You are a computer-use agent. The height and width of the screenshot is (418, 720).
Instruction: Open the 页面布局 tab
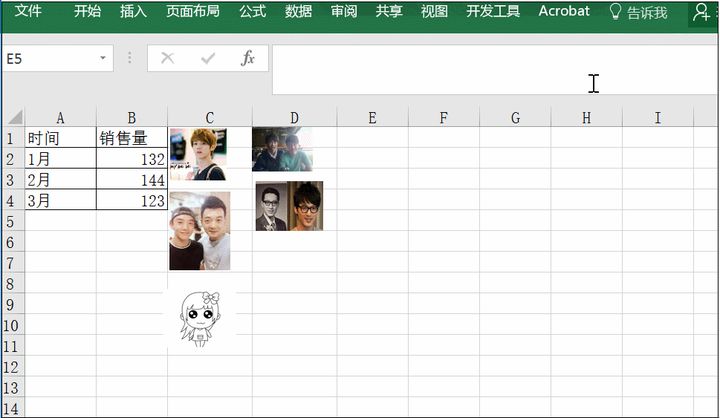pyautogui.click(x=192, y=12)
